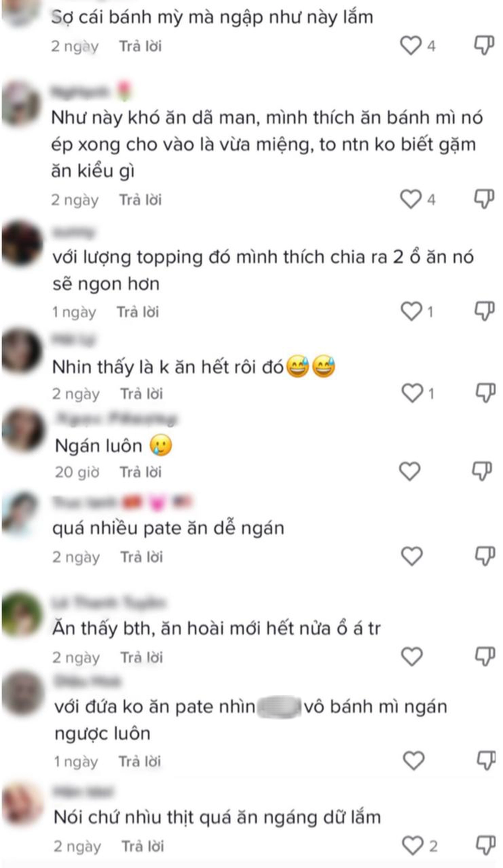The height and width of the screenshot is (868, 503).
Task: Dislike the 'Ăn thấy bth' comment
Action: point(485,656)
